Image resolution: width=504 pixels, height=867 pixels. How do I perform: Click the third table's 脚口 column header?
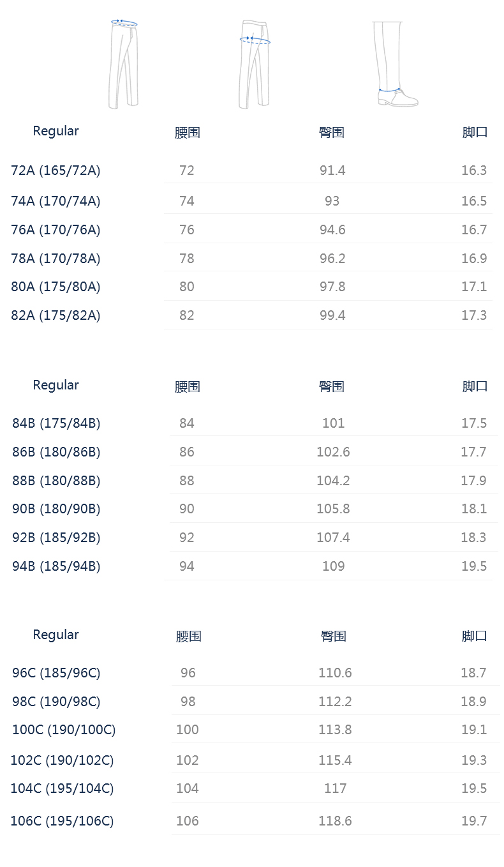tap(474, 636)
